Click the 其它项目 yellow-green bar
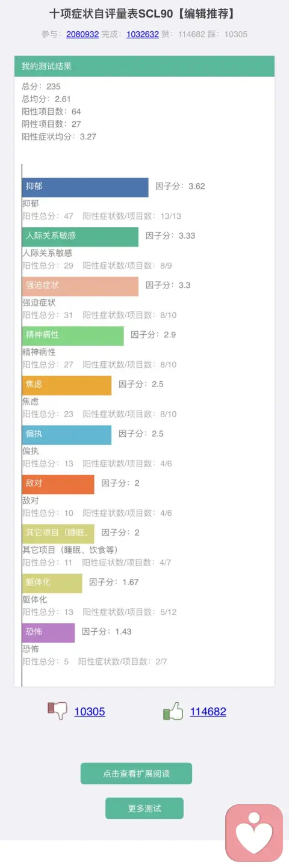The image size is (289, 868). (x=58, y=534)
